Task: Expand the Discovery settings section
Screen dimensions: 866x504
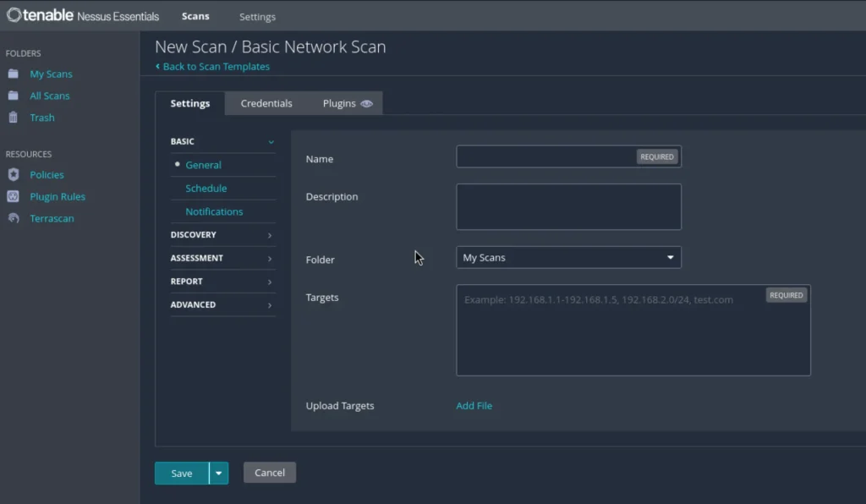Action: coord(222,234)
